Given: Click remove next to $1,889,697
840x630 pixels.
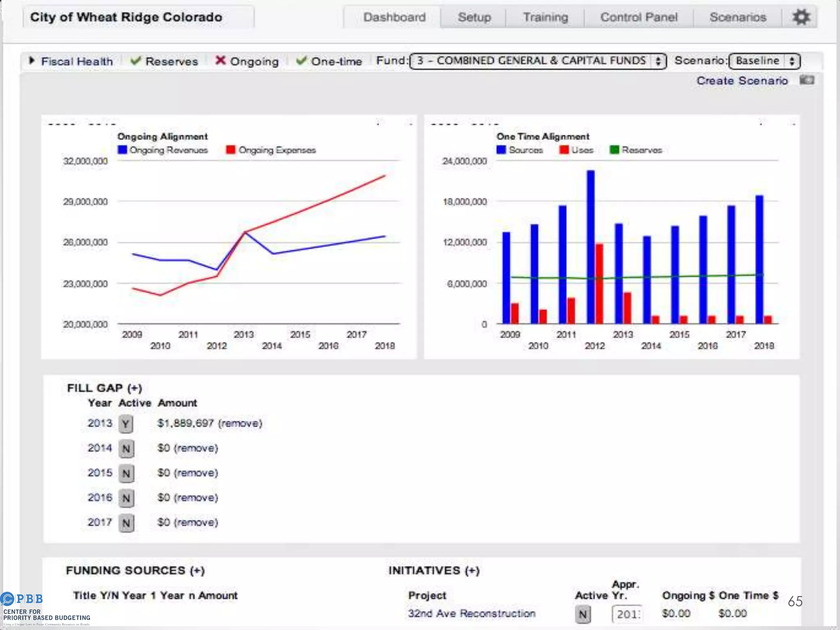Looking at the screenshot, I should coord(240,423).
